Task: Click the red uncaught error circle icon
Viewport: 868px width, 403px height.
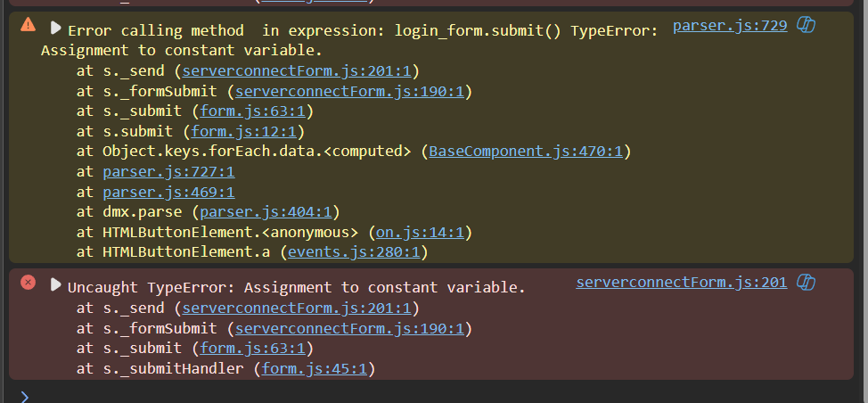Action: tap(29, 283)
